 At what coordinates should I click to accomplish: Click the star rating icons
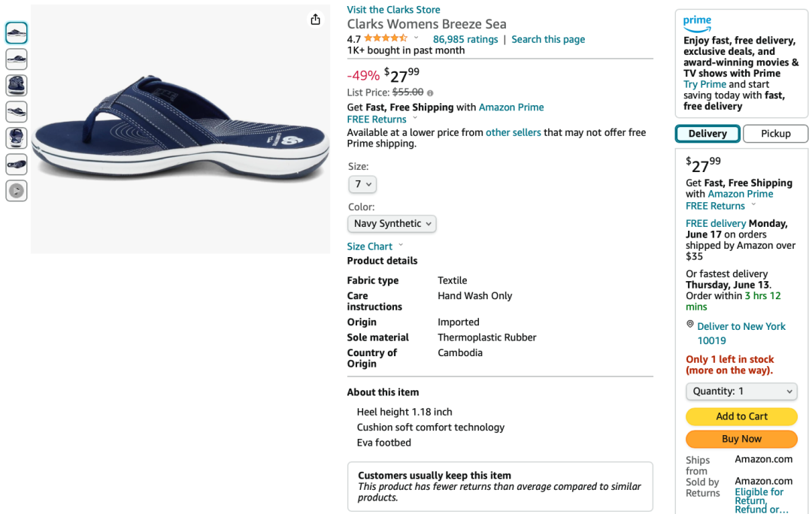[x=385, y=38]
